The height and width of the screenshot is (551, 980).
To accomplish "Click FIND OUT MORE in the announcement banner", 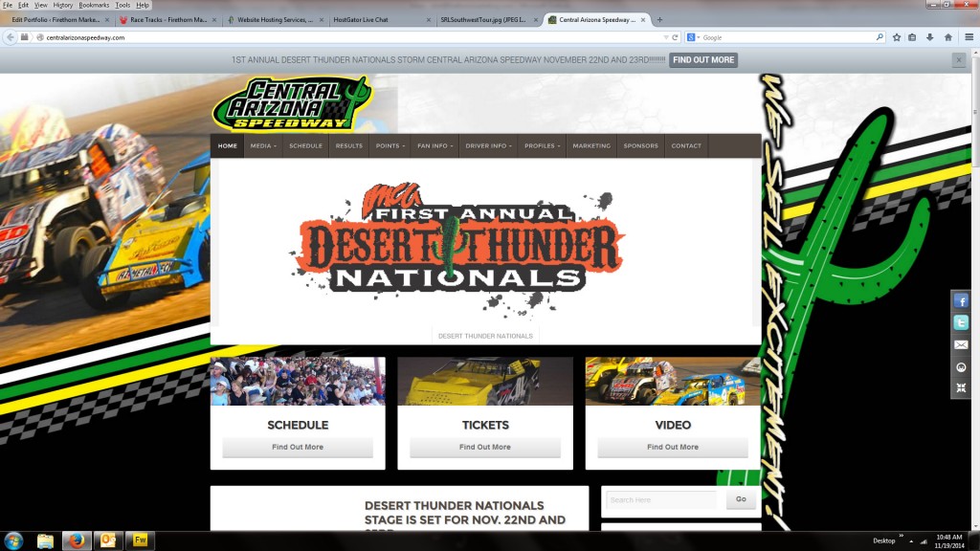I will (703, 60).
